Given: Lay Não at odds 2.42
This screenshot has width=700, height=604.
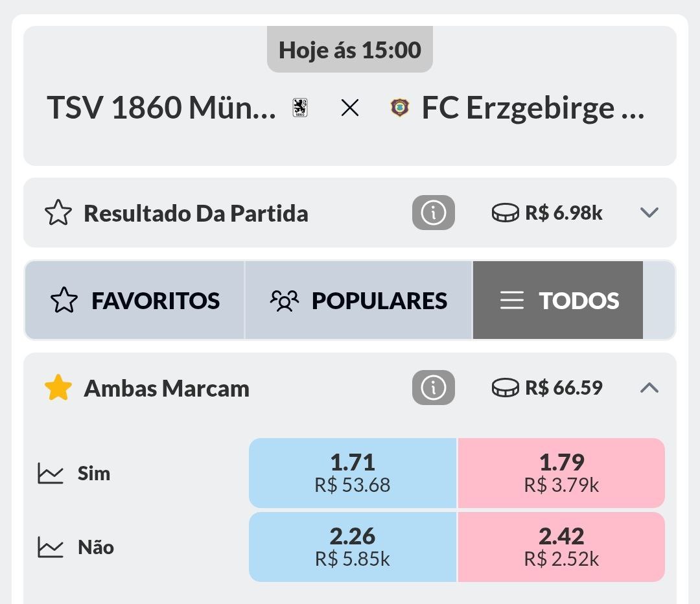Looking at the screenshot, I should (x=561, y=547).
